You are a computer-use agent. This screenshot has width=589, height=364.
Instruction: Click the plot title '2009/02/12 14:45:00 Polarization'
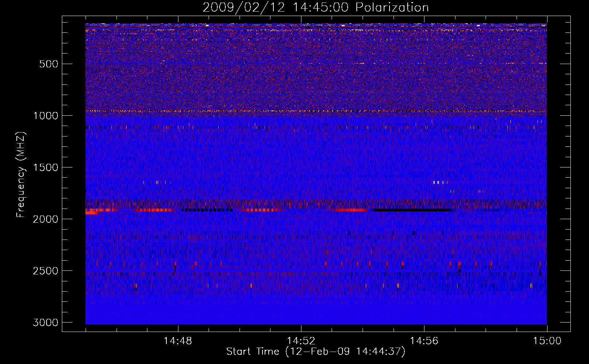click(x=316, y=7)
